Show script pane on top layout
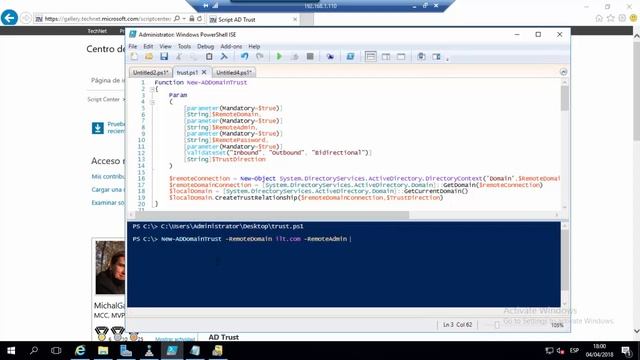640x360 pixels. [x=371, y=57]
